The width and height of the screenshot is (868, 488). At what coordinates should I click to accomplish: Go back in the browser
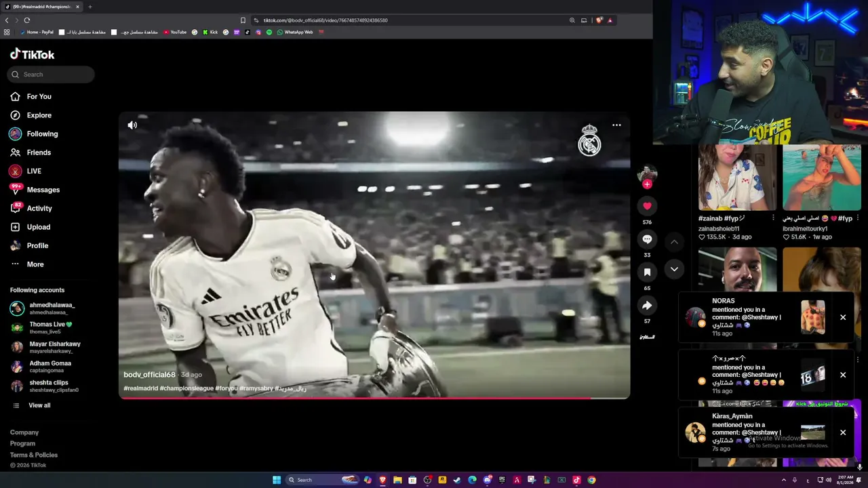point(7,20)
